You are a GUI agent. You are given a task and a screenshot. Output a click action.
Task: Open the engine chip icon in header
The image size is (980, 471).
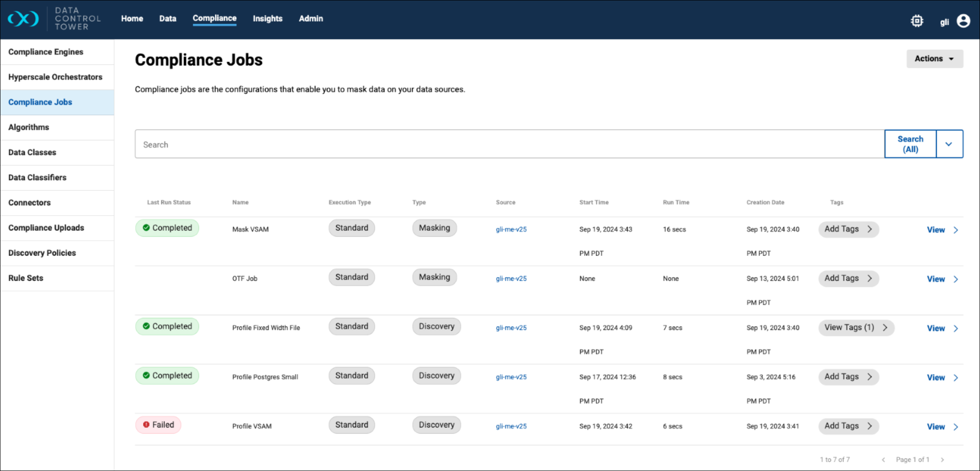pyautogui.click(x=917, y=21)
